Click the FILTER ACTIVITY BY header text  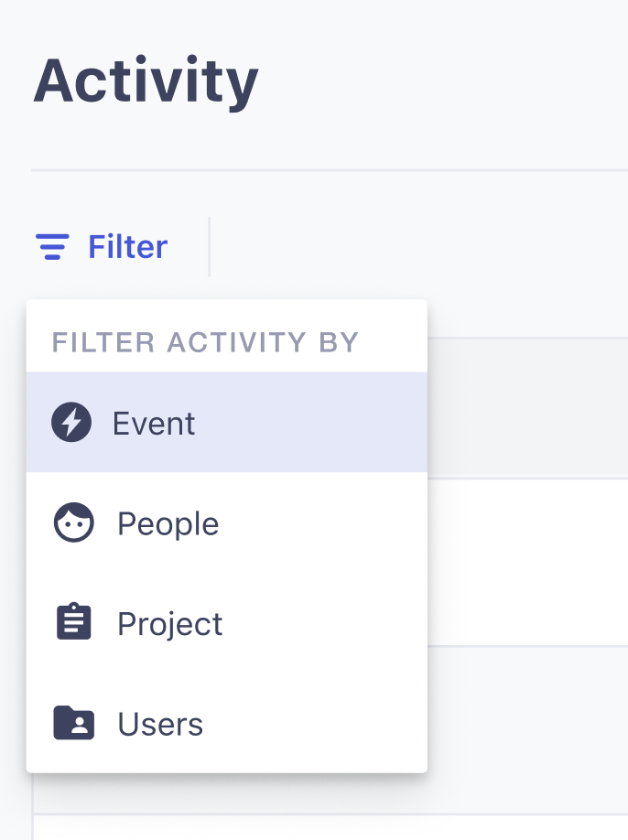[205, 342]
